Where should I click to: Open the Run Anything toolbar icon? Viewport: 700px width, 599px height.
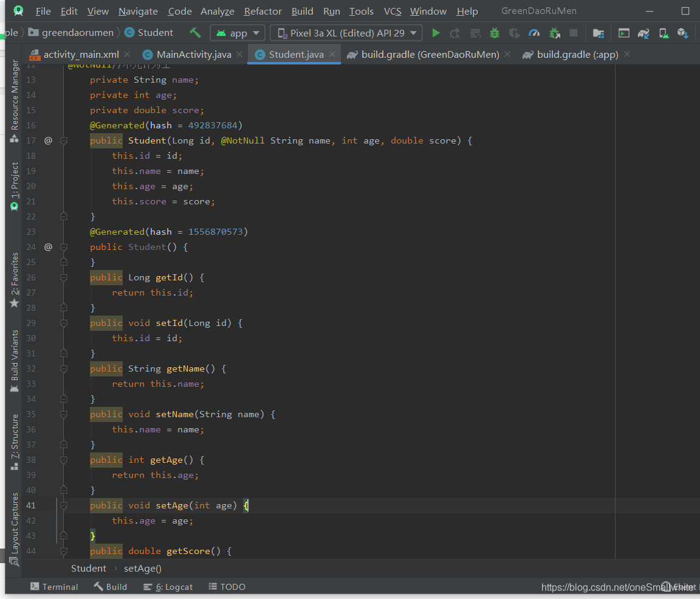623,33
